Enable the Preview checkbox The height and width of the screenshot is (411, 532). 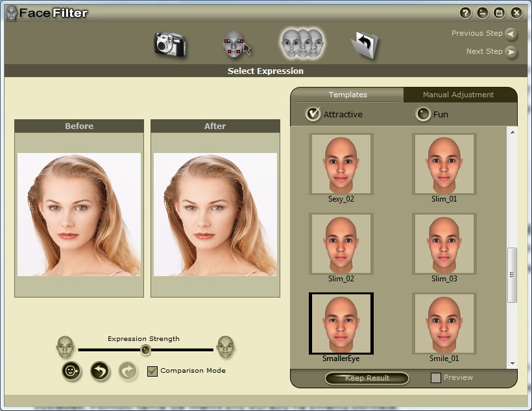coord(435,377)
